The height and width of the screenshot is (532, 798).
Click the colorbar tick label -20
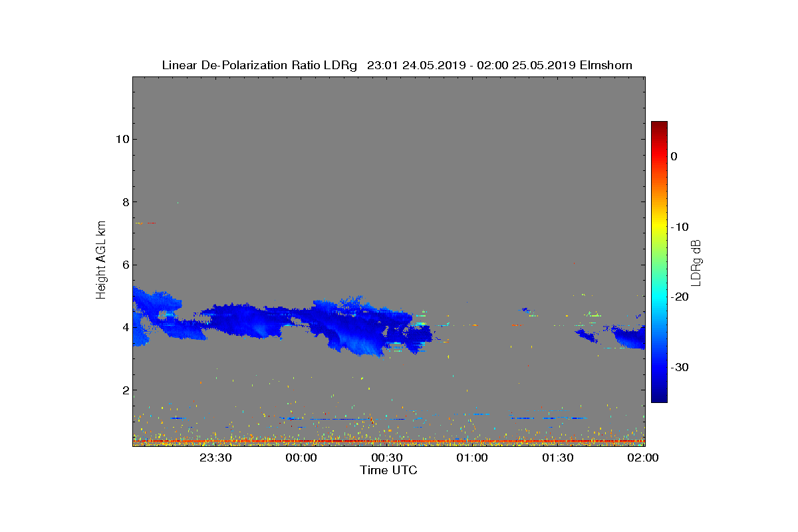pos(680,297)
